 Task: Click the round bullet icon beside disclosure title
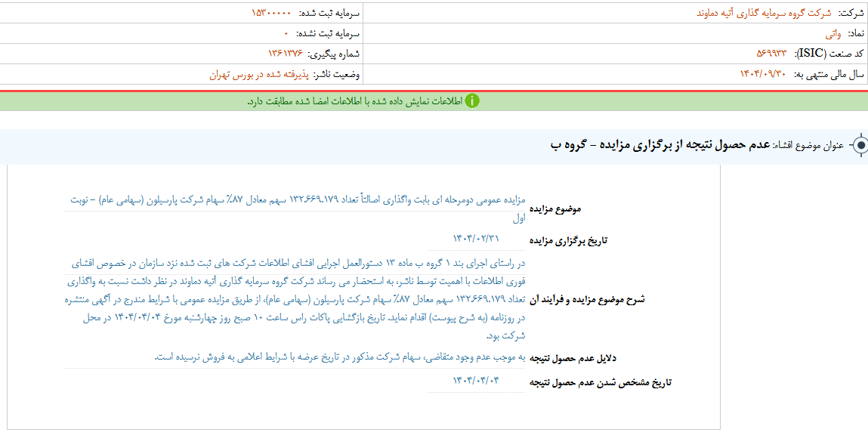coord(858,146)
